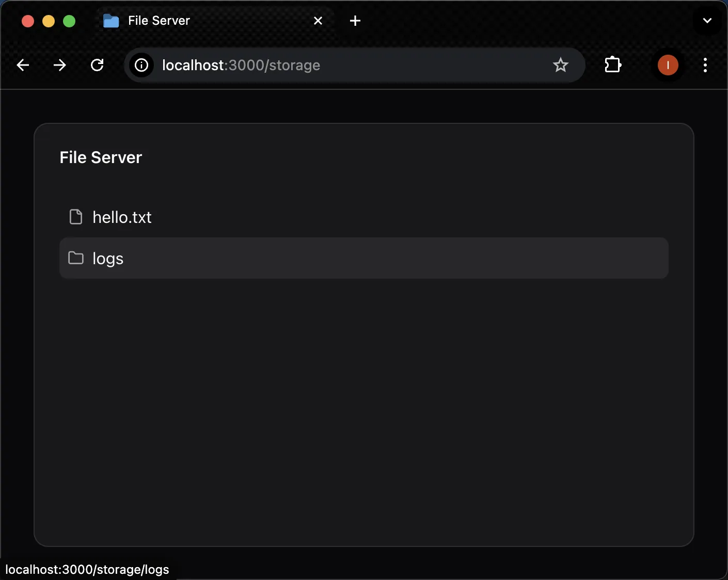This screenshot has height=580, width=728.
Task: Maximize the window with the green button
Action: (x=69, y=21)
